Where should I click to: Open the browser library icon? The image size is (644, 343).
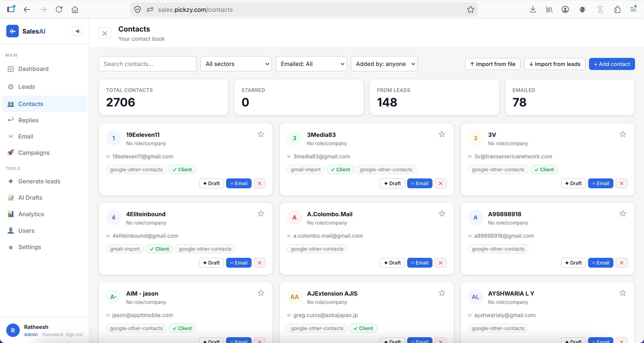click(x=549, y=9)
